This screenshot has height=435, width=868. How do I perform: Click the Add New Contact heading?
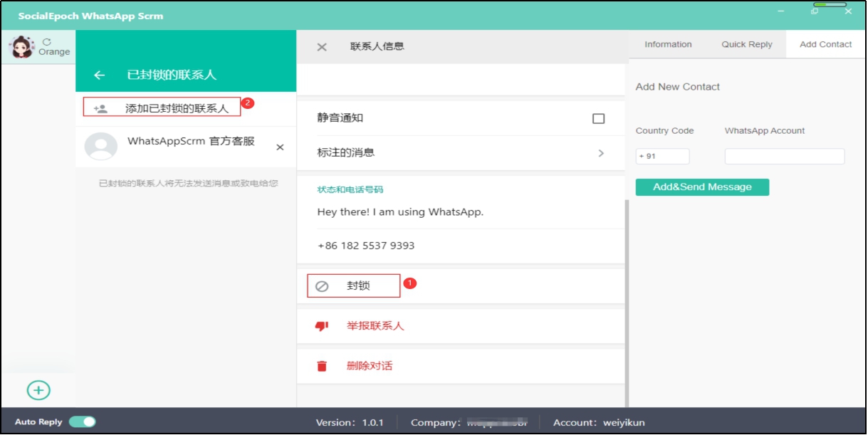click(678, 87)
